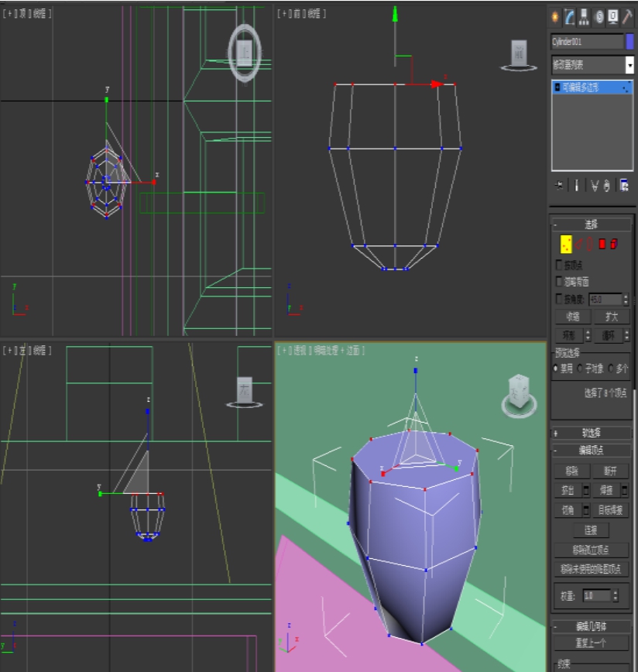The image size is (638, 672).
Task: Click 移除孤立顶点 button
Action: 592,550
